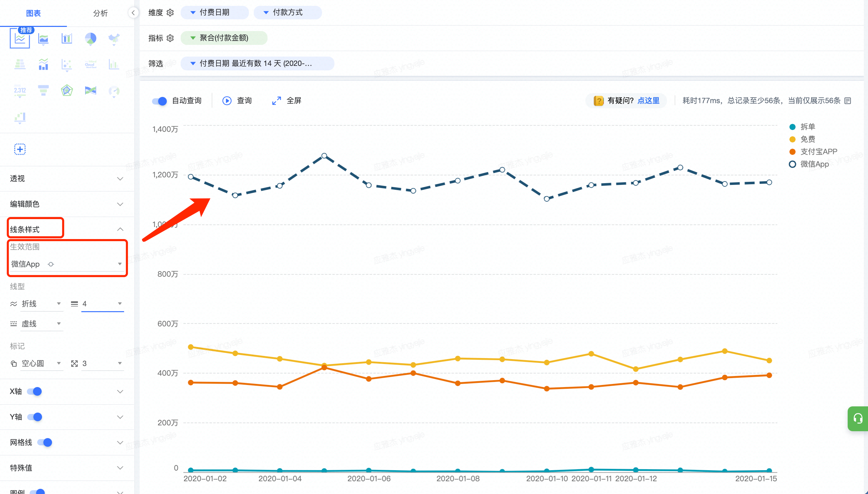Select the gauge chart icon
This screenshot has height=494, width=868.
114,91
